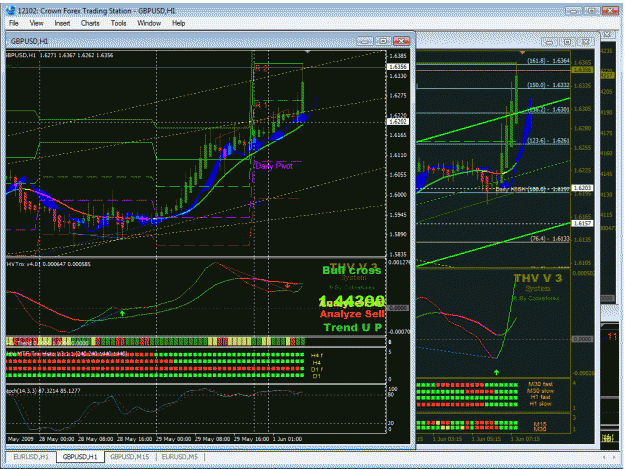This screenshot has width=625, height=469.
Task: Maximize the main Trading Station window
Action: tap(592, 11)
